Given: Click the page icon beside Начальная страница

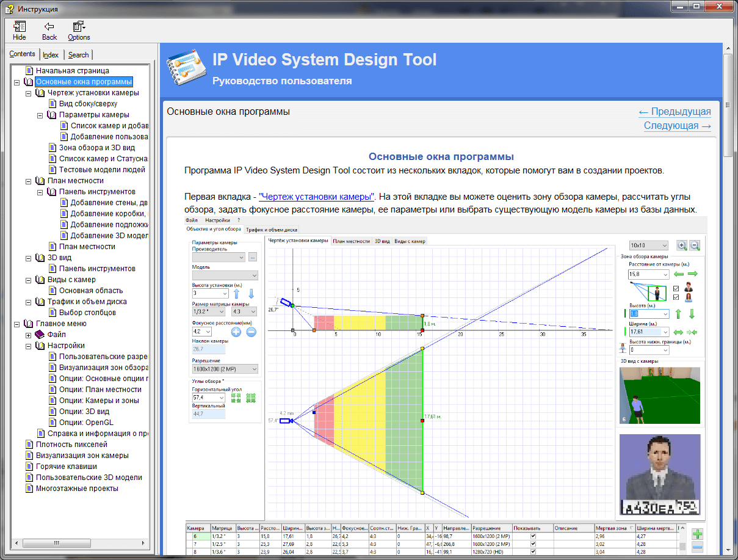Looking at the screenshot, I should point(29,71).
